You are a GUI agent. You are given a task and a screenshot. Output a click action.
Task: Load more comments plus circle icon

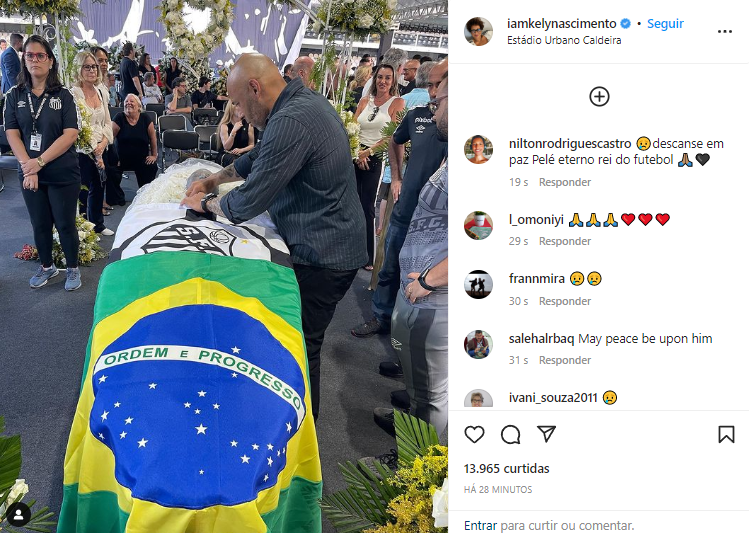(599, 96)
